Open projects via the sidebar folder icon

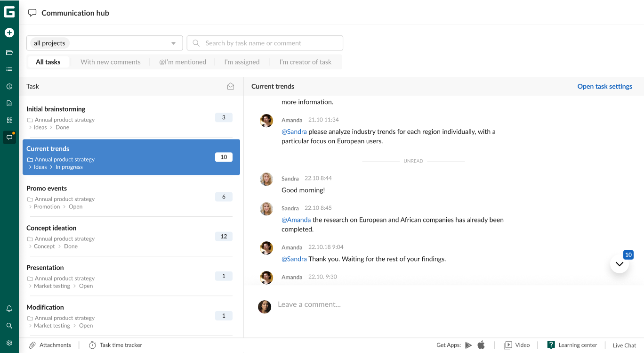coord(9,52)
